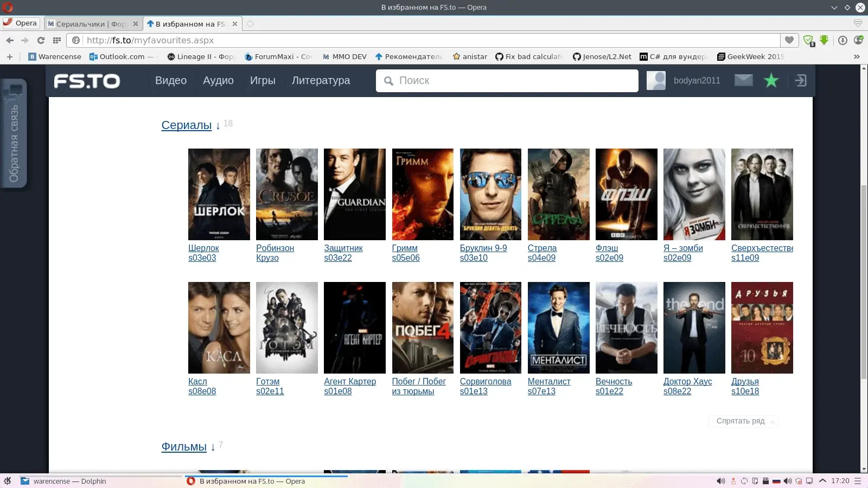Click the page vertical scrollbar
Viewport: 868px width, 488px height.
864,282
